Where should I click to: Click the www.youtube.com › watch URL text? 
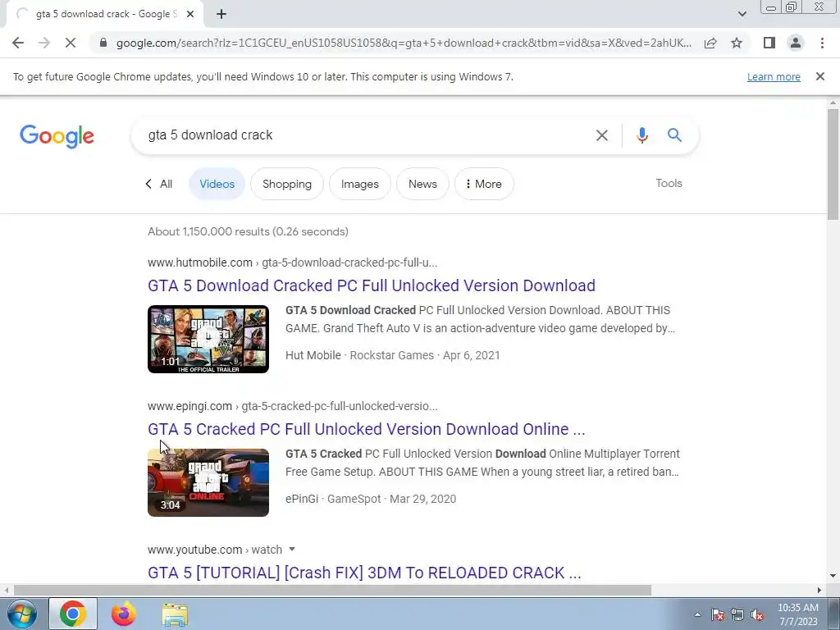pyautogui.click(x=215, y=550)
